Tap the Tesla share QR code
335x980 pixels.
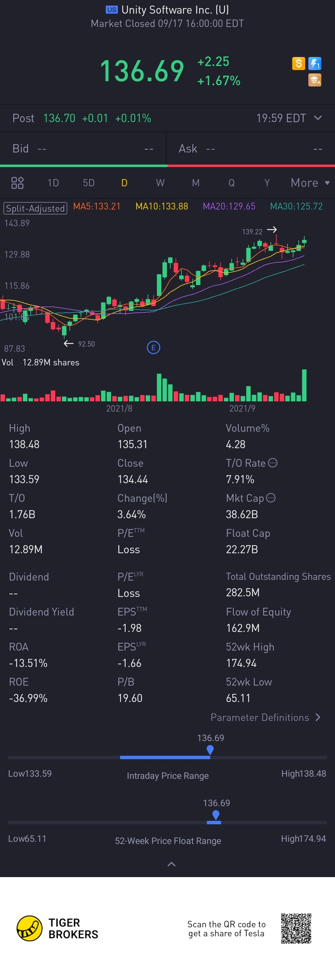click(296, 929)
